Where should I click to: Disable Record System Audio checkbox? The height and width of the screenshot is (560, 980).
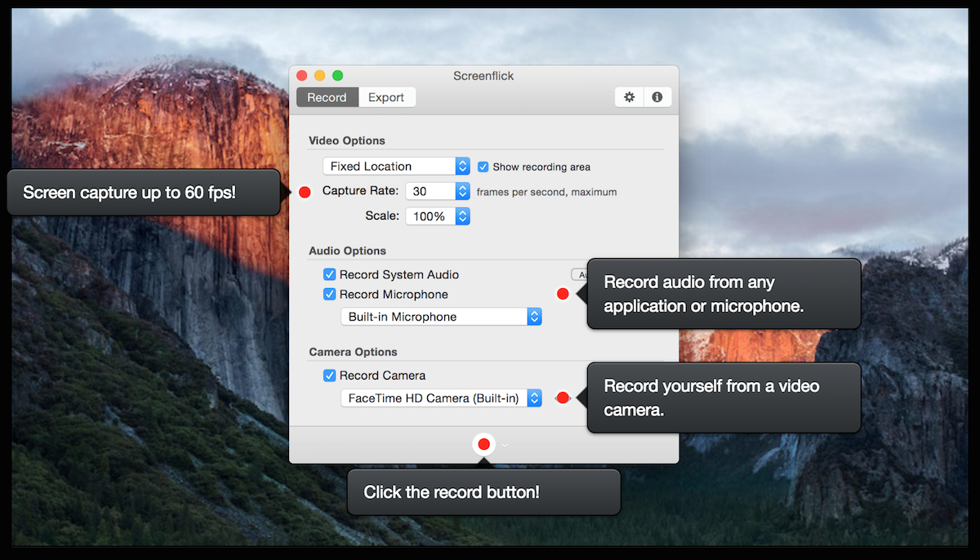329,275
